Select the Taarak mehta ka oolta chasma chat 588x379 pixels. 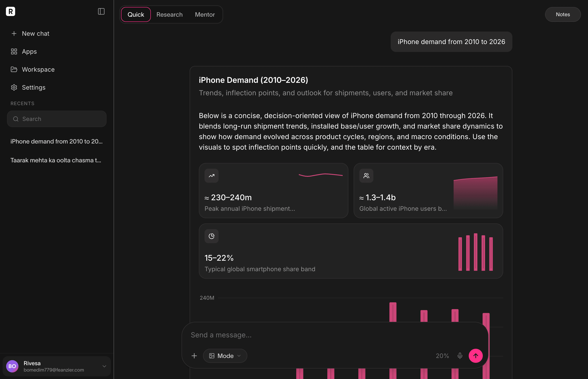point(56,160)
